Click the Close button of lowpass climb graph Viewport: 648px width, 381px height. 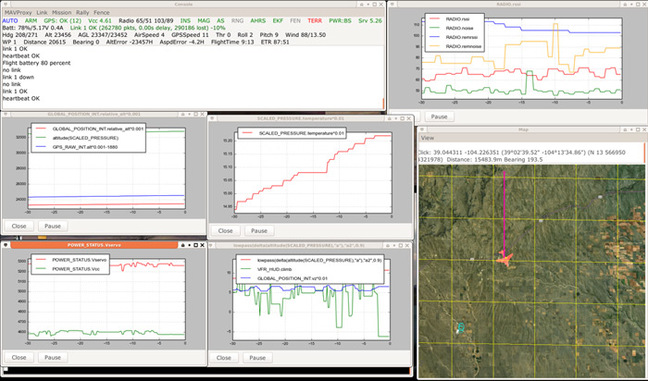tap(224, 357)
